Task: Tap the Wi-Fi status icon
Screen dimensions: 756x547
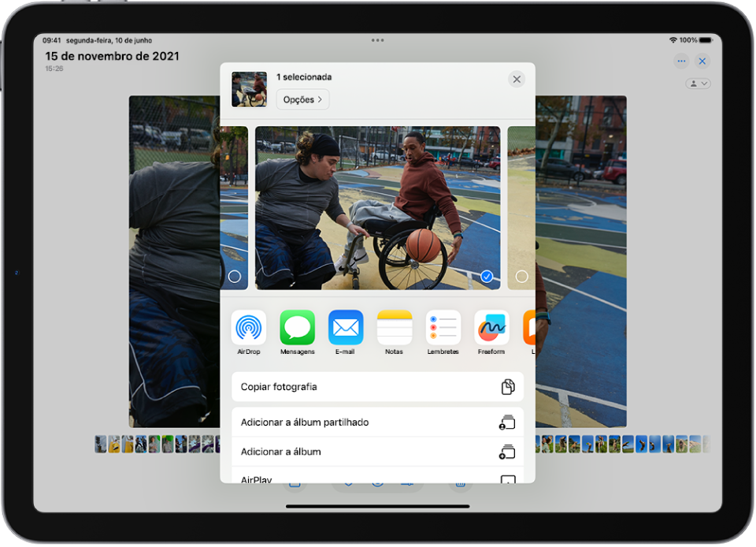Action: 673,40
